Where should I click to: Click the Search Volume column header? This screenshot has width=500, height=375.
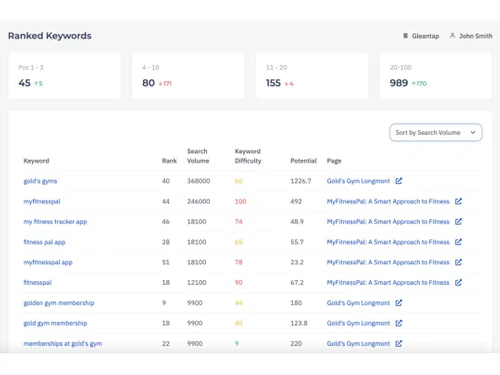[198, 156]
